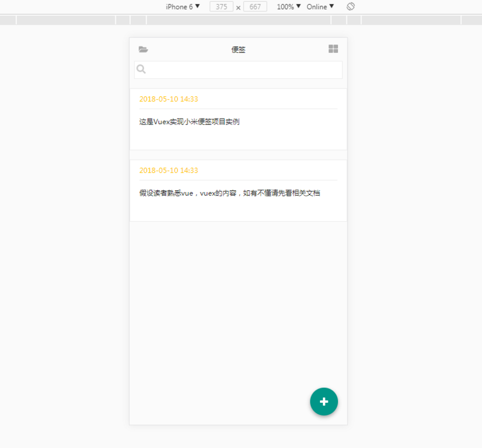
Task: Open note starting with 假设读者熟悉vue
Action: click(x=238, y=190)
